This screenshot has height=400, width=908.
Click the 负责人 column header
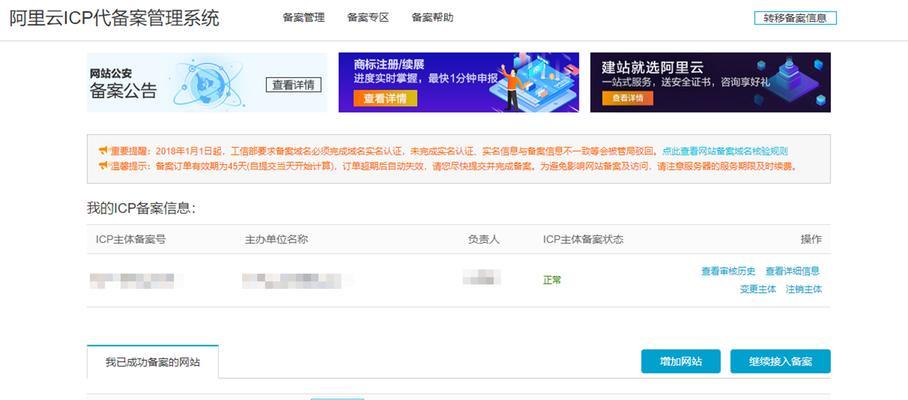coord(484,239)
